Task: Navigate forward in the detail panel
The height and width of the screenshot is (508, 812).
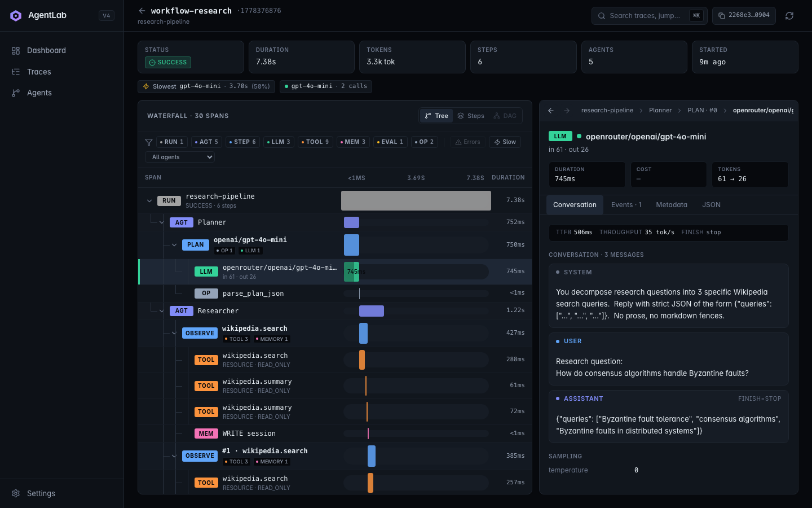Action: (x=567, y=111)
